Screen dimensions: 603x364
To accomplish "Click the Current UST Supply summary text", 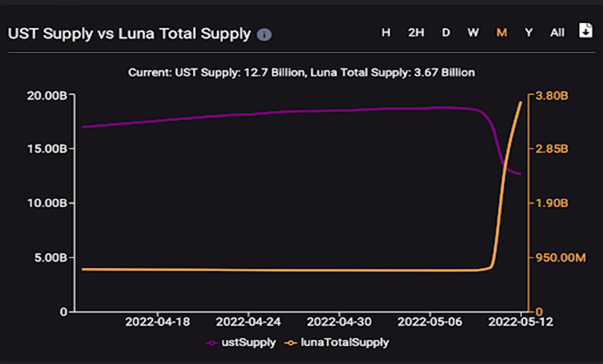I will pyautogui.click(x=301, y=72).
